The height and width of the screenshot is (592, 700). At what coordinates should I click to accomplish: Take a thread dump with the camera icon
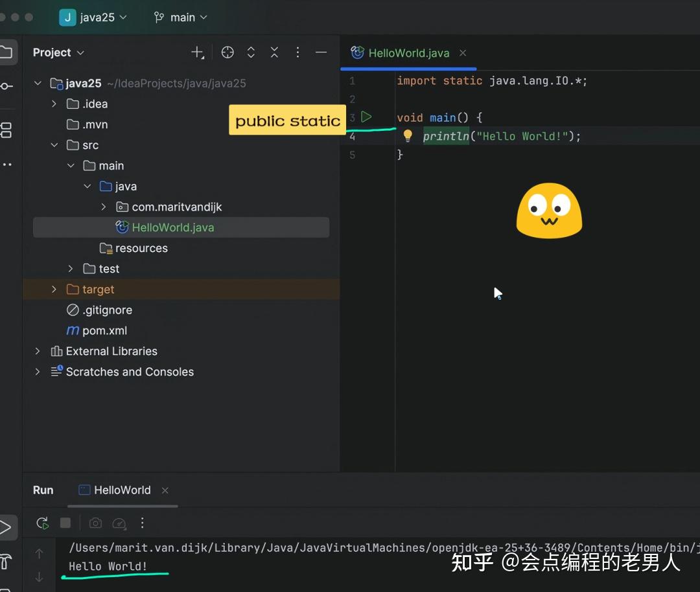click(x=95, y=523)
